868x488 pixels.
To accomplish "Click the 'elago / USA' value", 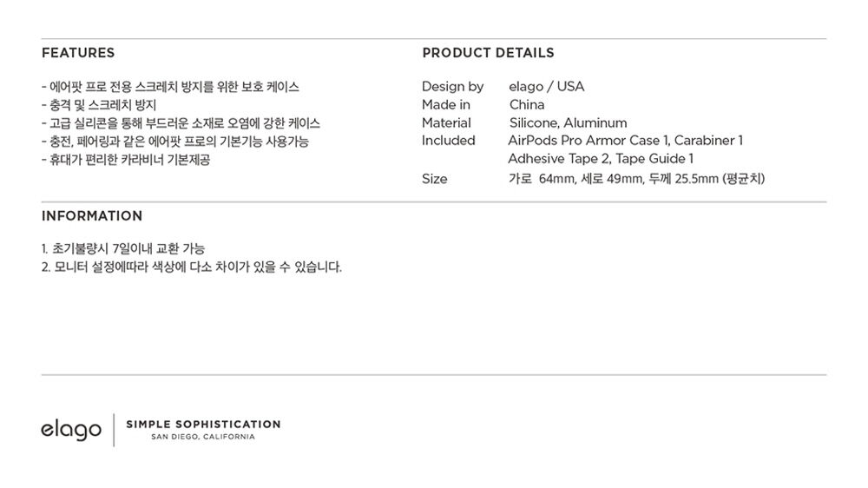I will tap(546, 87).
